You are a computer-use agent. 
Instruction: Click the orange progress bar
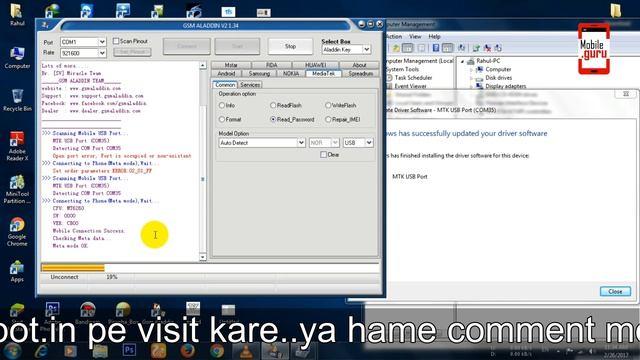73,268
